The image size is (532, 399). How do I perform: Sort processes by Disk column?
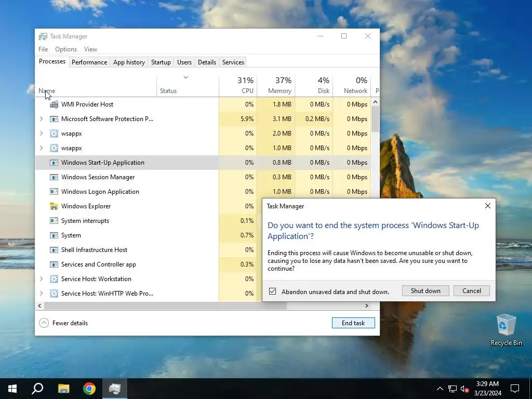pos(314,85)
